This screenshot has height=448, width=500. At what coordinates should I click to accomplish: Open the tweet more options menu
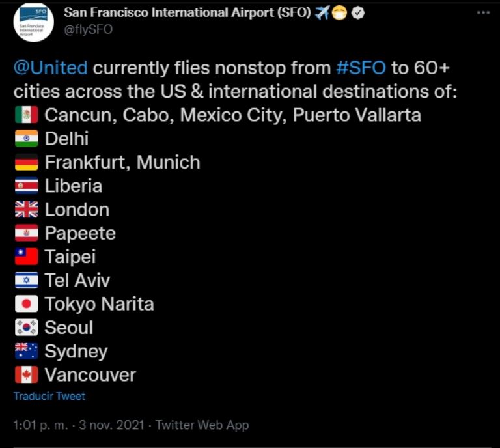click(x=483, y=13)
